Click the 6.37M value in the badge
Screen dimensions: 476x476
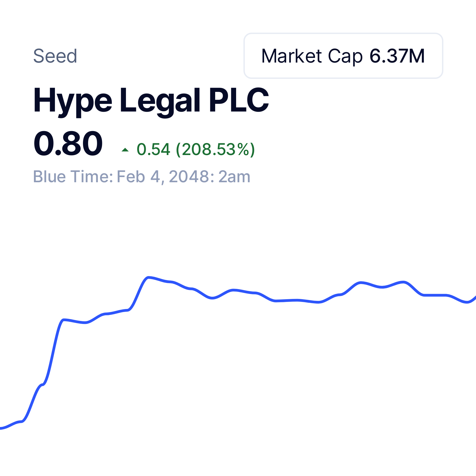(397, 56)
